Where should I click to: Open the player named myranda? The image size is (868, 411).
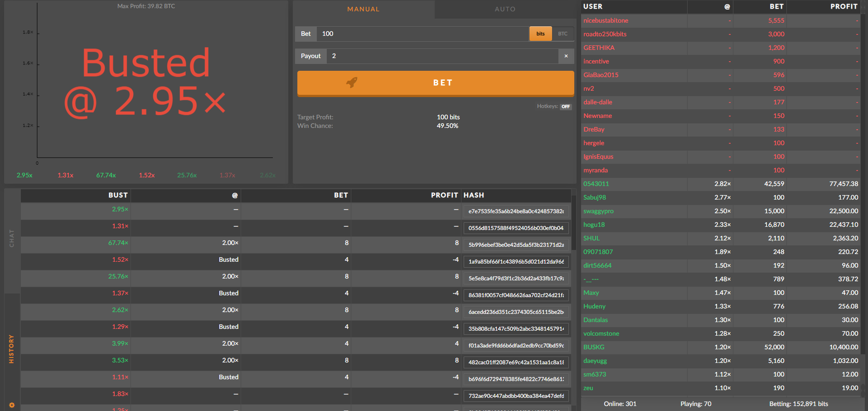596,170
